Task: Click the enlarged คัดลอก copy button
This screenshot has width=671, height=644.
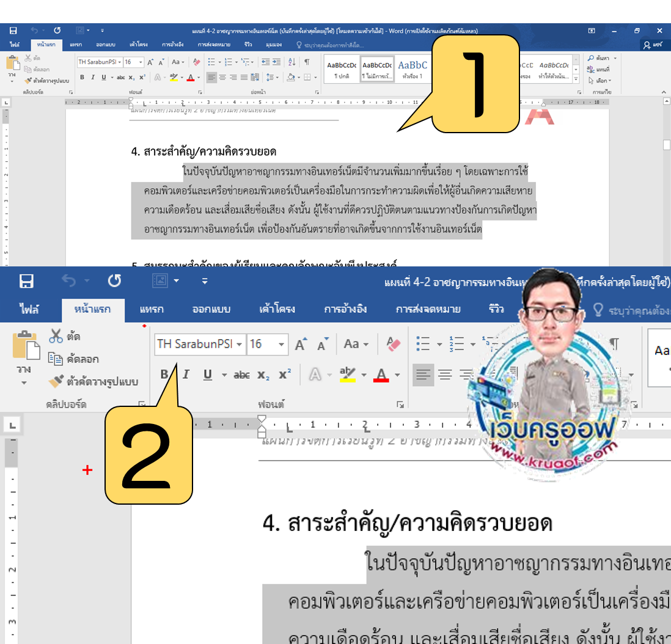Action: [x=73, y=359]
